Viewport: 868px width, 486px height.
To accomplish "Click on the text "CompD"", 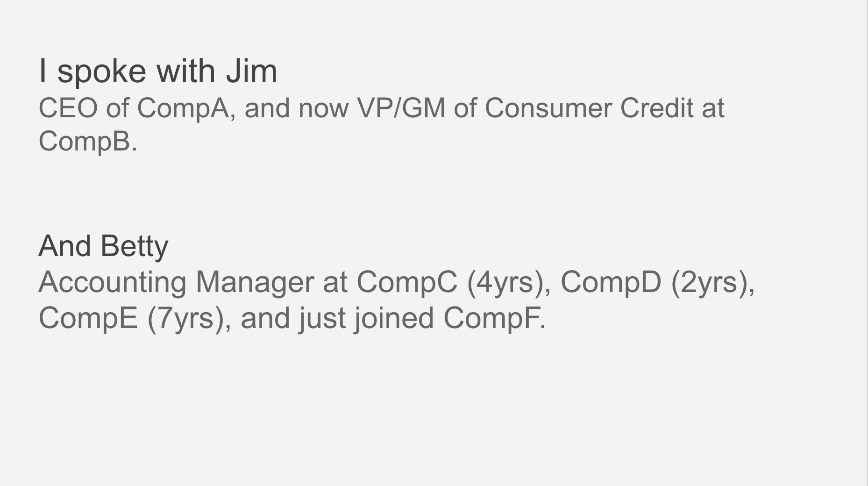I will click(x=611, y=282).
